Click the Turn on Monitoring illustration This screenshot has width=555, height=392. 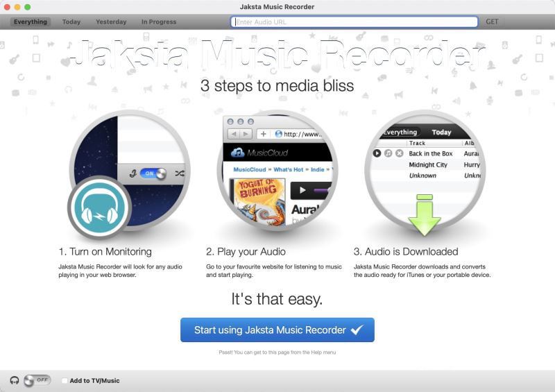point(130,171)
